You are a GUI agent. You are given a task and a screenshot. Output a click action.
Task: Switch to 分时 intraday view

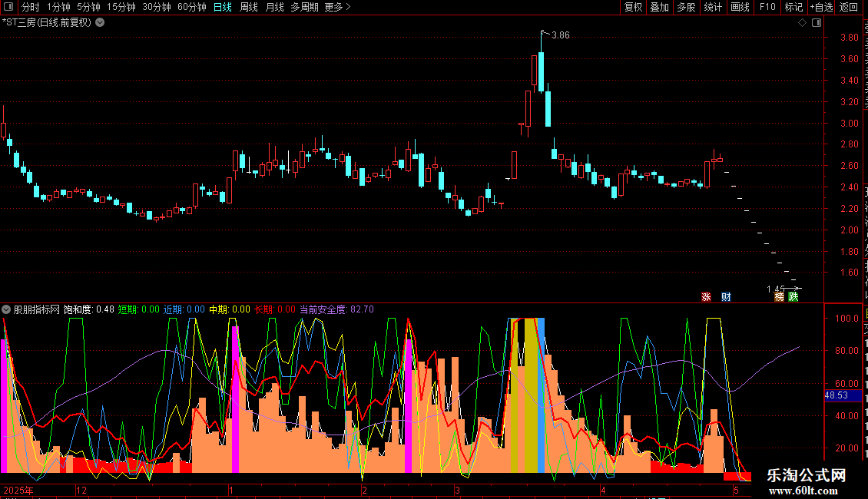(31, 7)
